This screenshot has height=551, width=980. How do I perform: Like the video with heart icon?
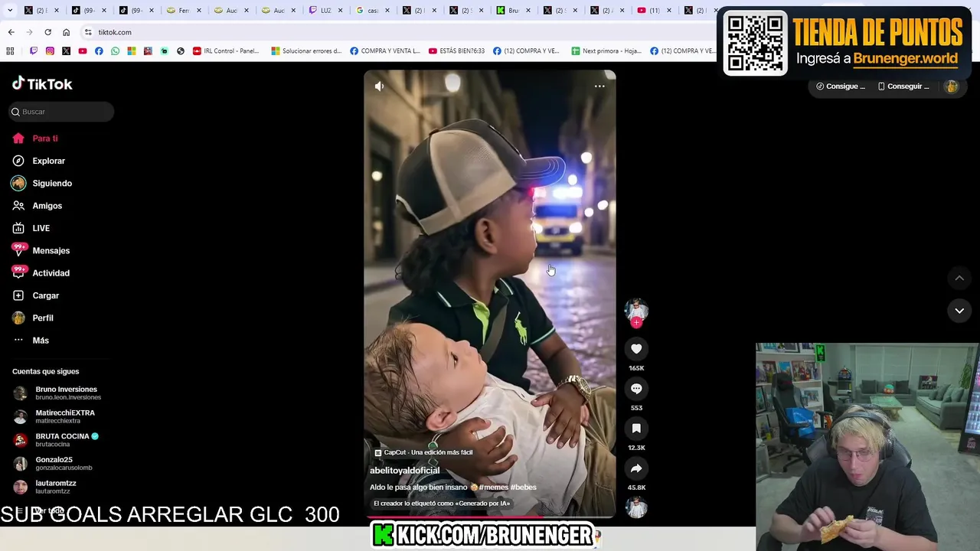tap(636, 349)
